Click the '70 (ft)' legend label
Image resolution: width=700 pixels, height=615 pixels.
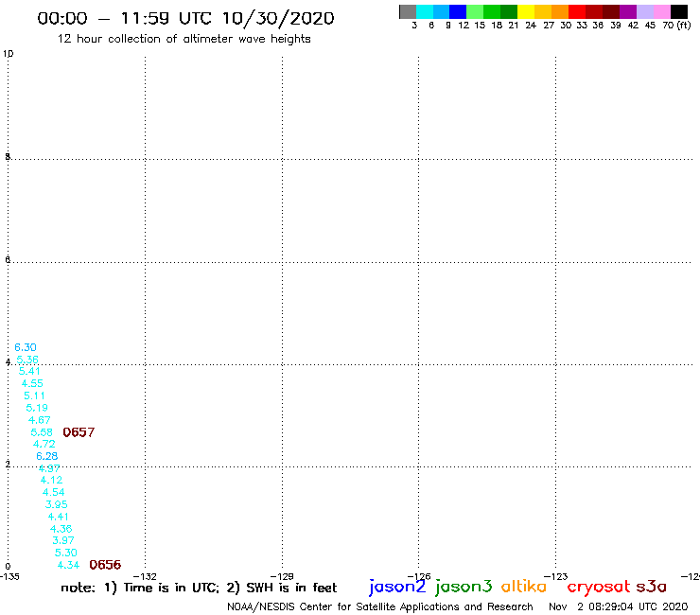tap(676, 25)
